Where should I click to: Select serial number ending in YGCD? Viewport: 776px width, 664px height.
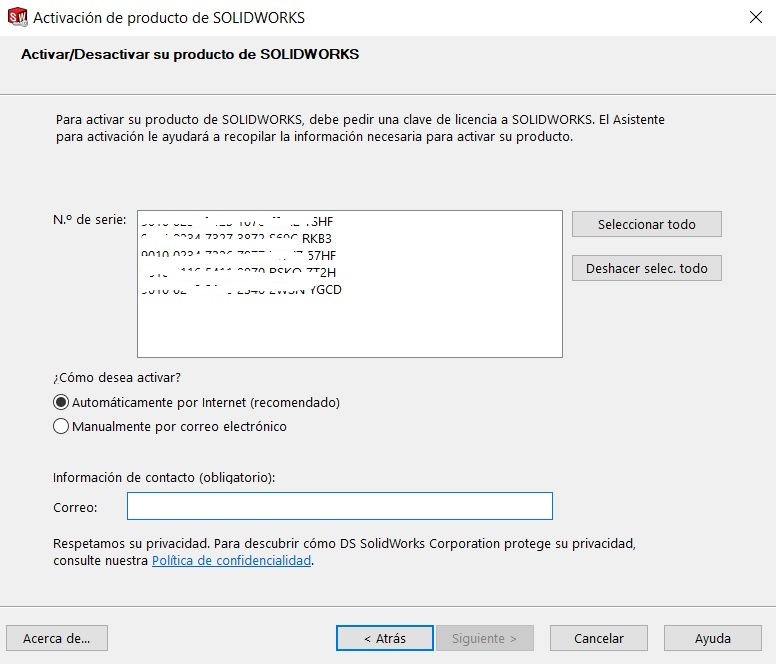pos(242,289)
